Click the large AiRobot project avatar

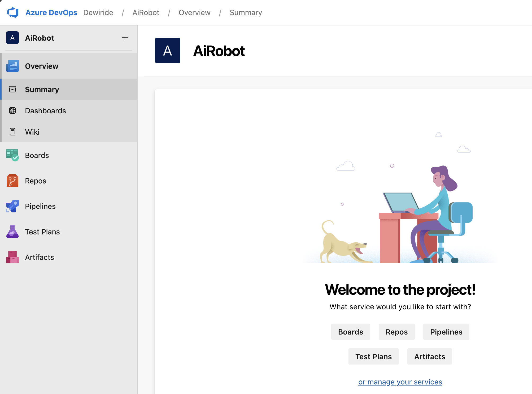[x=168, y=50]
